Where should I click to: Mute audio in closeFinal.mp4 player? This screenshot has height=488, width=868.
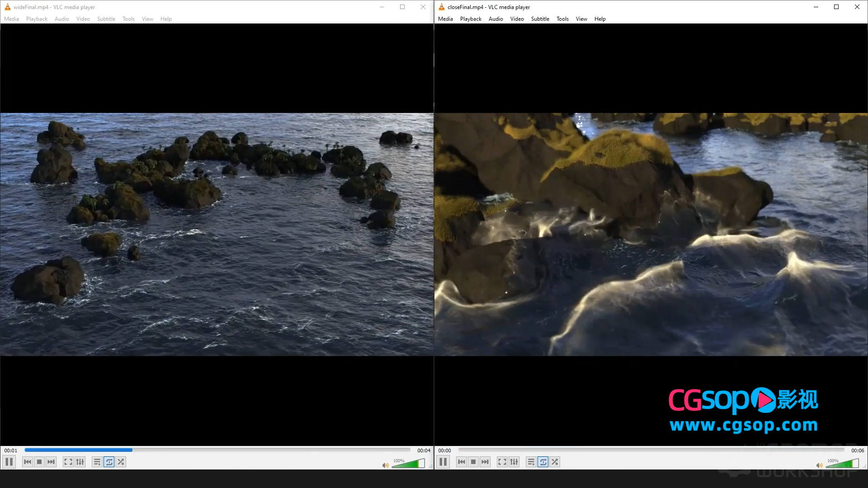[819, 465]
